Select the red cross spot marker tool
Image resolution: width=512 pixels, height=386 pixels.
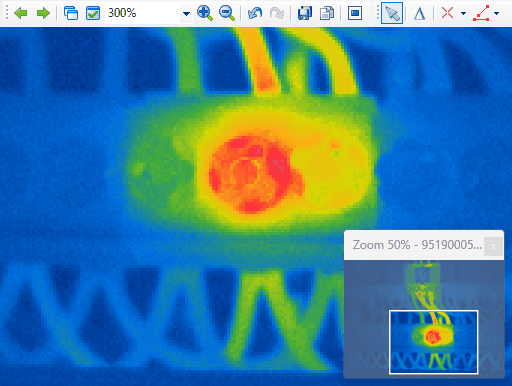click(447, 13)
